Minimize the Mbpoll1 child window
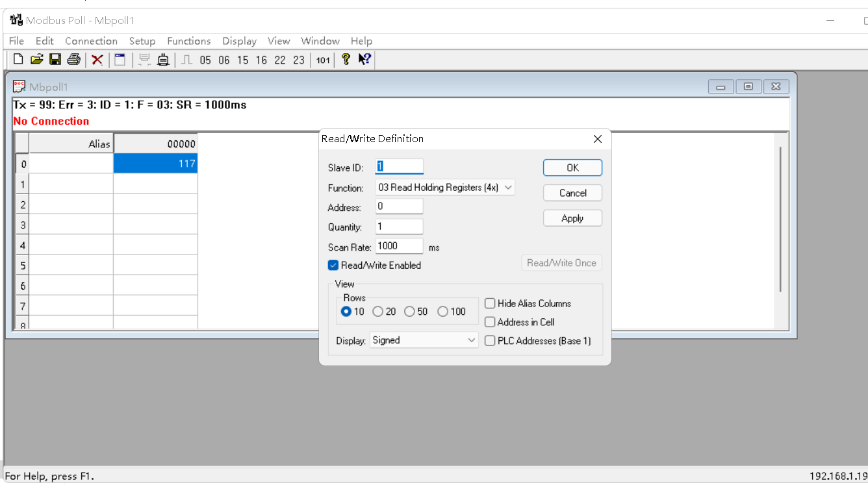The image size is (868, 485). pyautogui.click(x=721, y=86)
